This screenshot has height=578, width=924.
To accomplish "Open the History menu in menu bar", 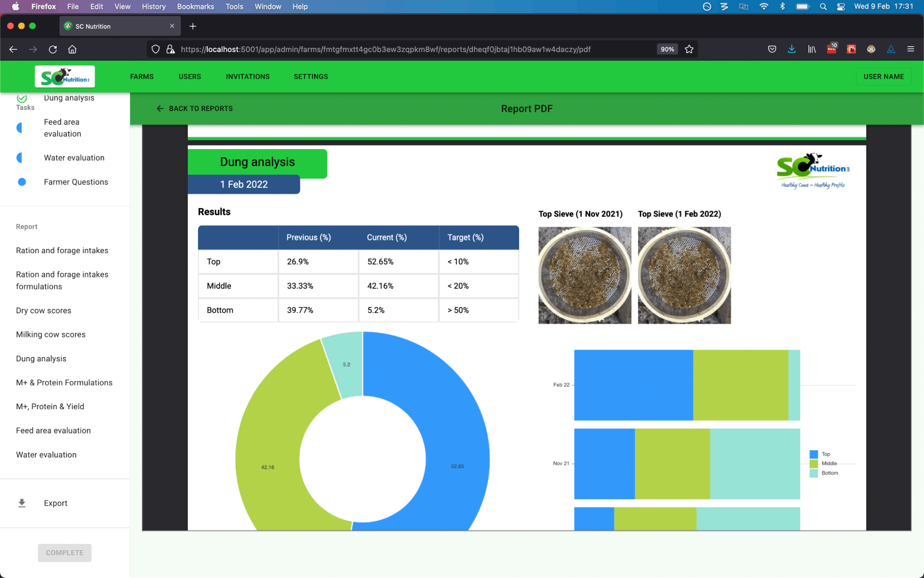I will (x=153, y=6).
